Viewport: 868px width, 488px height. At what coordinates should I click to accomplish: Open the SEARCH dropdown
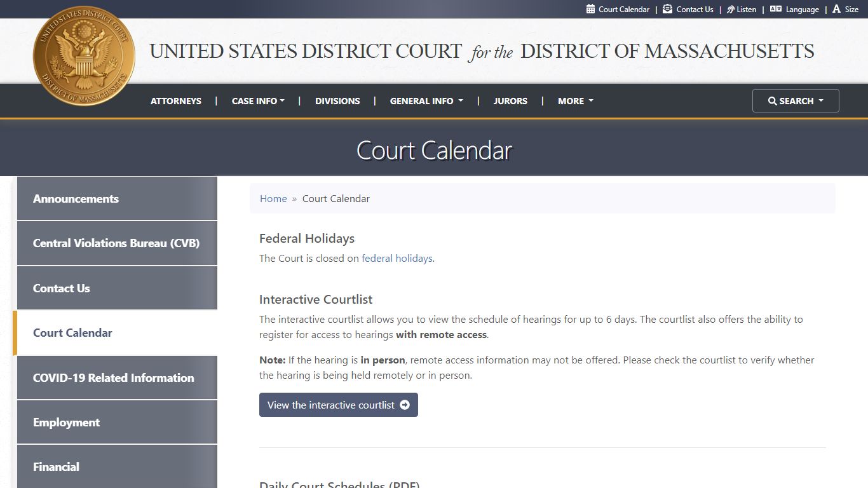[x=795, y=100]
